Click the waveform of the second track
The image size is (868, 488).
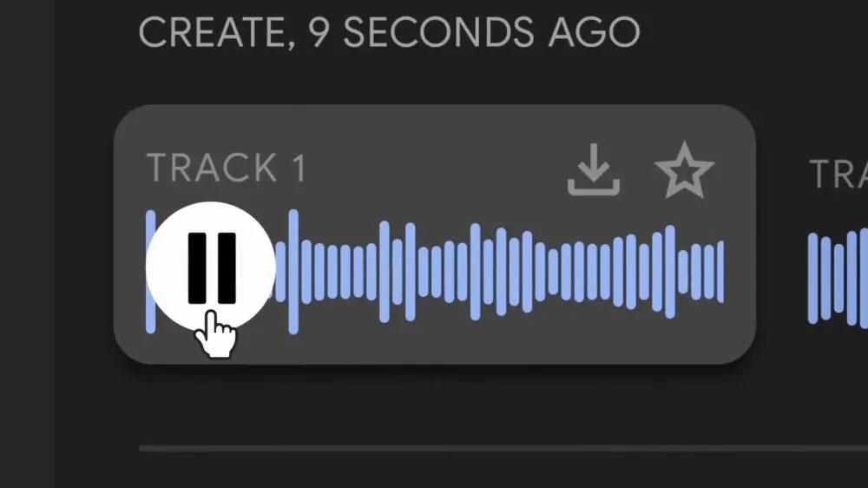(x=838, y=277)
